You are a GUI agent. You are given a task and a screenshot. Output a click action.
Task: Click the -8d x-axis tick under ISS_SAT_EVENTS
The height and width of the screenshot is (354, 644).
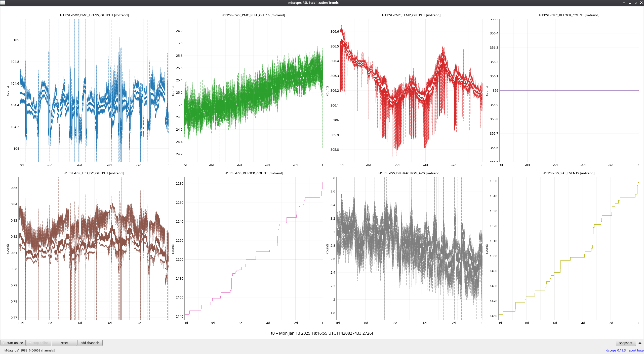tap(527, 323)
